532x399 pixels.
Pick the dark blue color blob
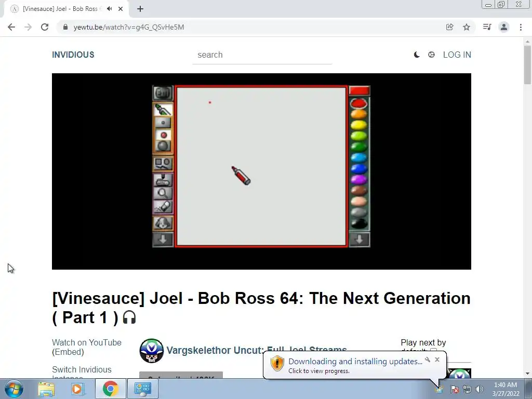point(358,169)
